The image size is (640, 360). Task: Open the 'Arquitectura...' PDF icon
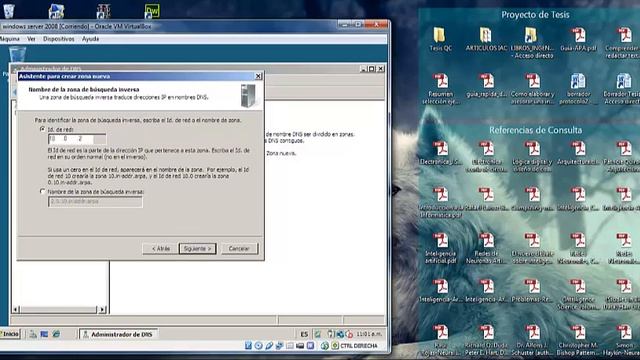(578, 153)
